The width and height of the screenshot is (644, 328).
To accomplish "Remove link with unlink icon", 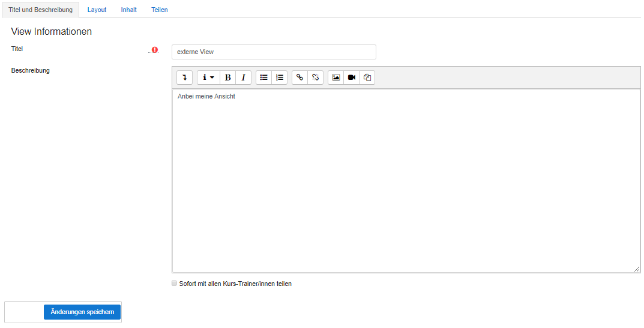I will click(316, 77).
